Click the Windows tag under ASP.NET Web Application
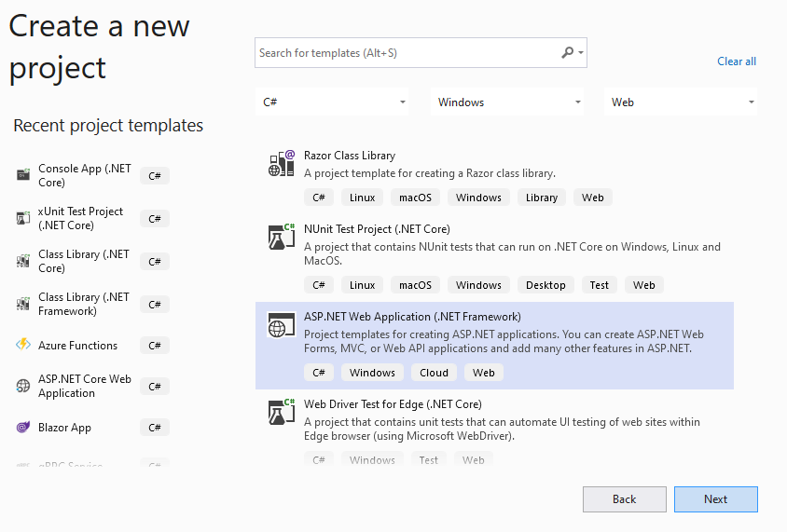The width and height of the screenshot is (787, 532). pyautogui.click(x=372, y=373)
